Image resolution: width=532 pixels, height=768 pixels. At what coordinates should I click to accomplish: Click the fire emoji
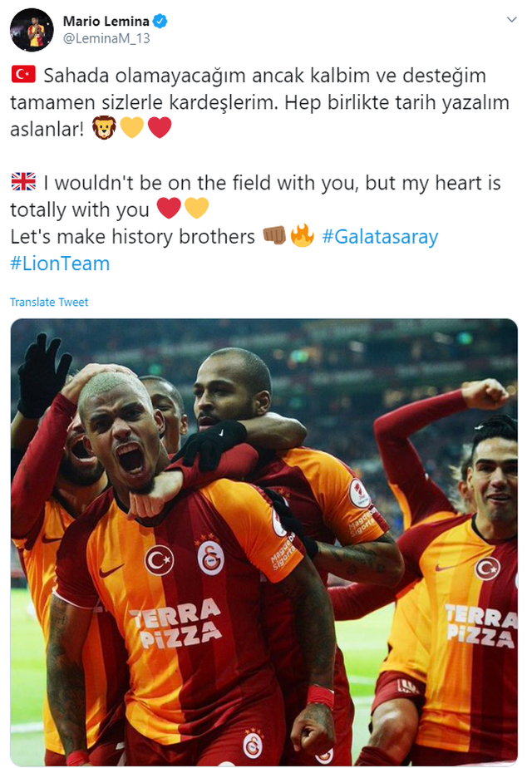click(x=302, y=235)
